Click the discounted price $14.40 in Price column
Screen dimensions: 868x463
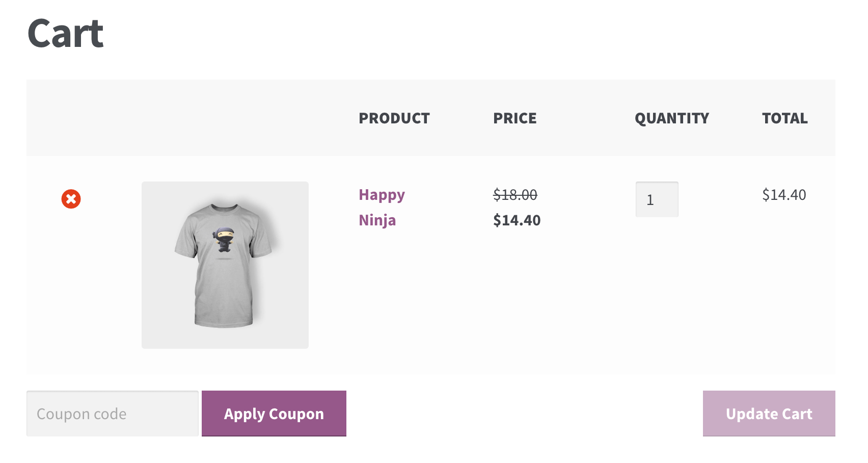[x=517, y=220]
